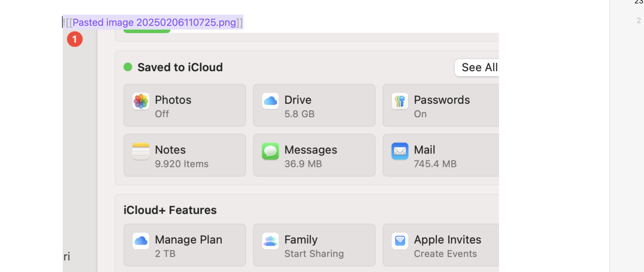The height and width of the screenshot is (272, 644).
Task: Open the Photos card showing Off
Action: (x=185, y=105)
